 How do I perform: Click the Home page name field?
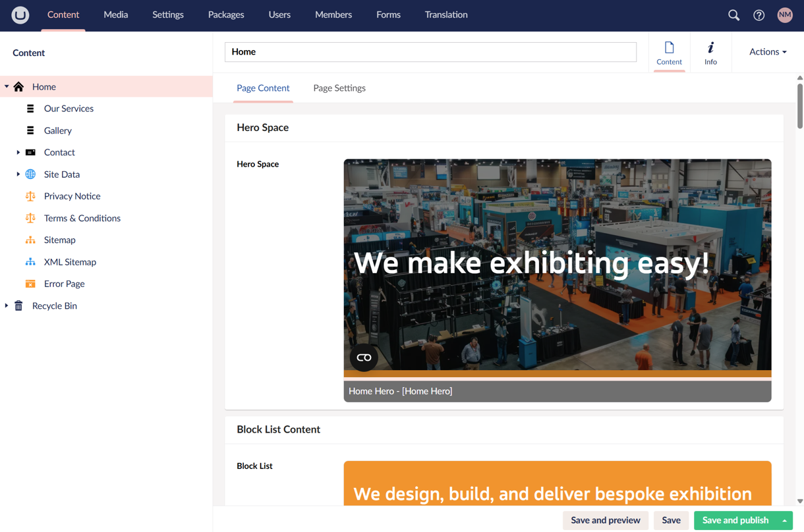coord(430,52)
